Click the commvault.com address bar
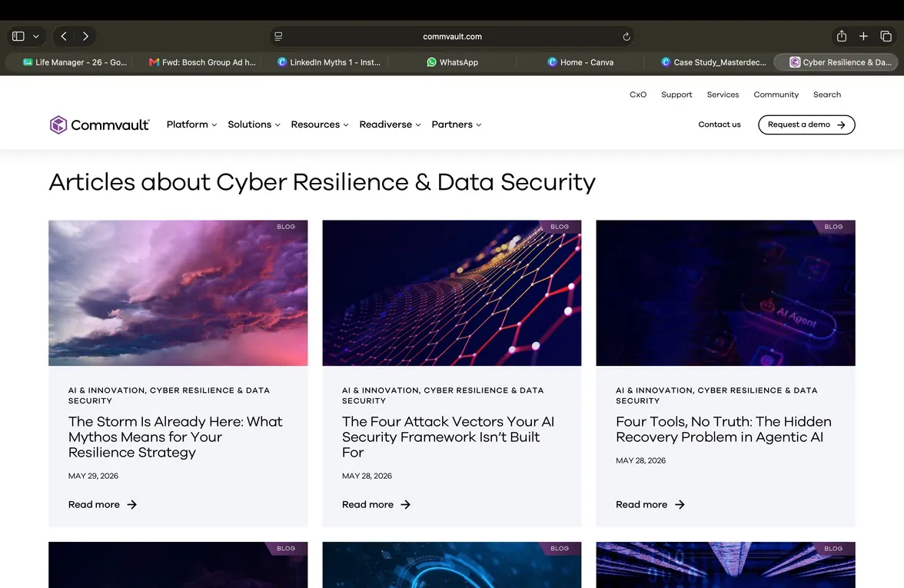This screenshot has height=588, width=904. point(452,36)
